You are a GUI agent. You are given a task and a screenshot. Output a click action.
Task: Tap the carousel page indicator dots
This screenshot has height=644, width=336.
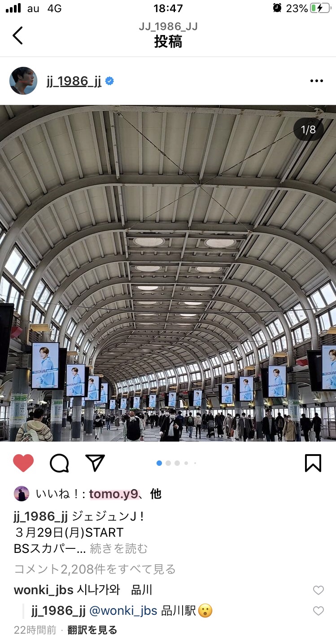pos(177,463)
